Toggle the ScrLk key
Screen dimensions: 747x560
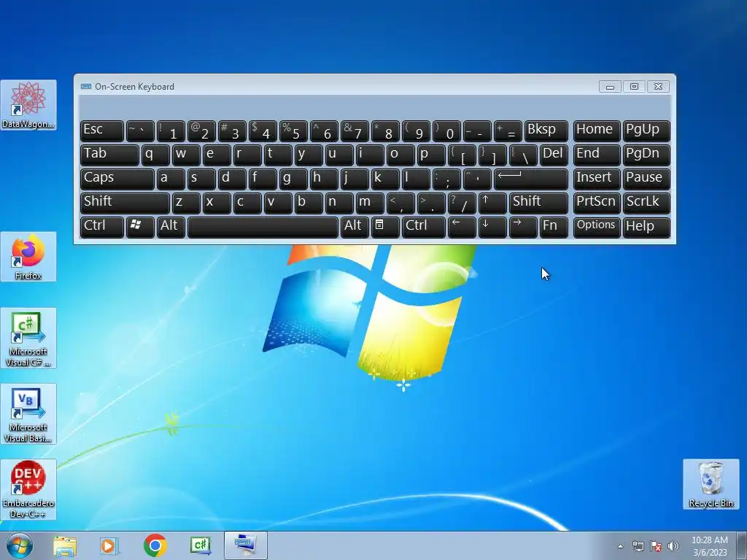pyautogui.click(x=646, y=203)
